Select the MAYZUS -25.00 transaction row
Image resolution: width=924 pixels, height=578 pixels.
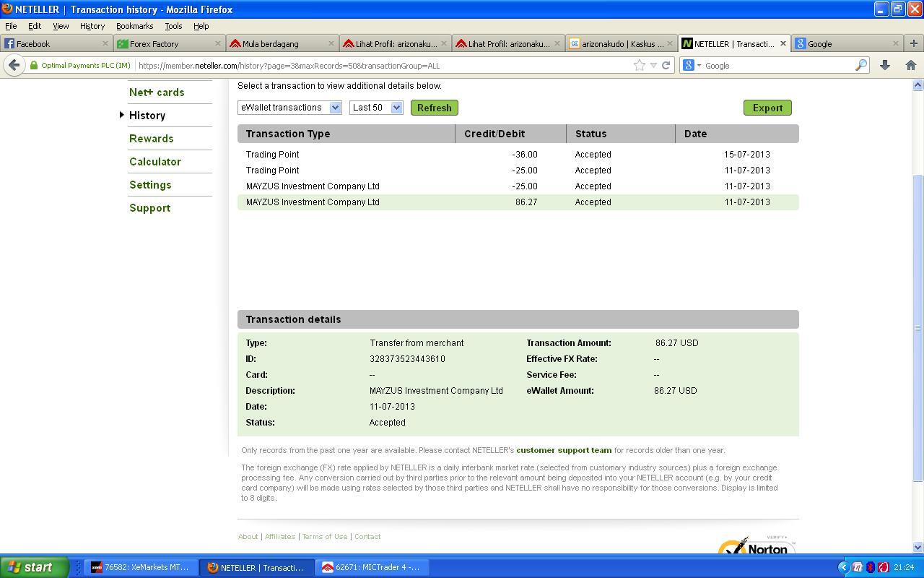coord(518,186)
